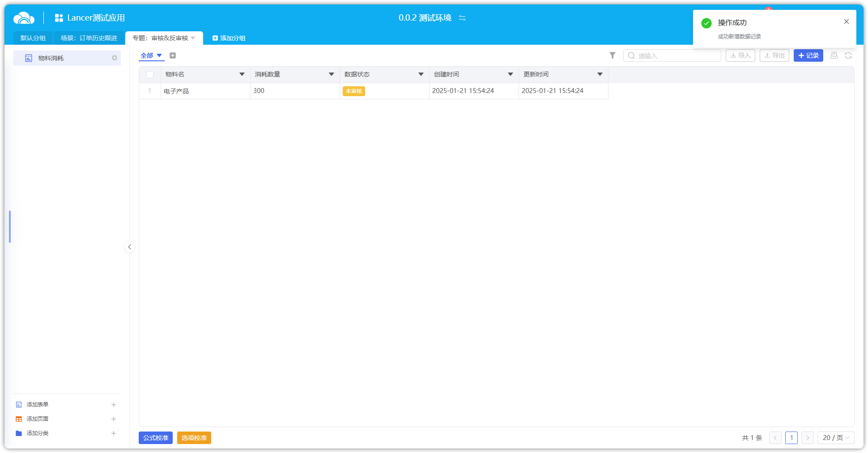Add a new 记录 record

click(808, 55)
